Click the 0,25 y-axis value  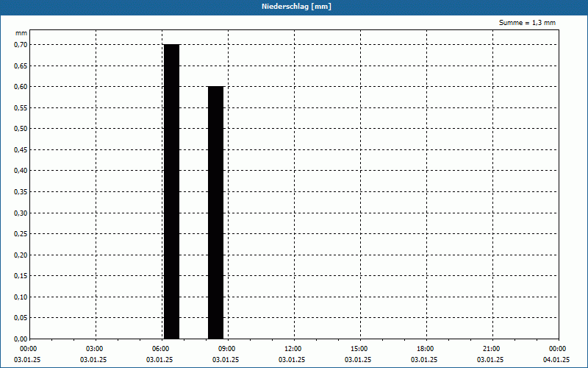pos(21,234)
